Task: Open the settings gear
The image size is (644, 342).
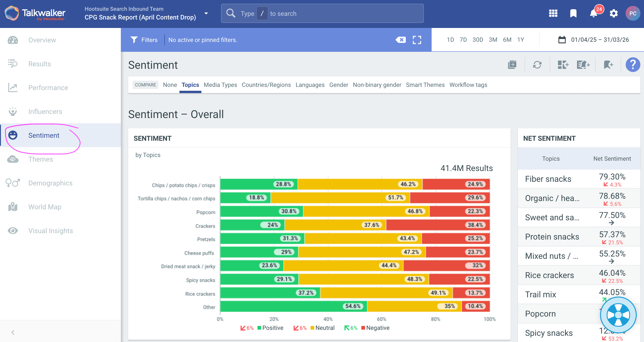Action: pos(614,14)
